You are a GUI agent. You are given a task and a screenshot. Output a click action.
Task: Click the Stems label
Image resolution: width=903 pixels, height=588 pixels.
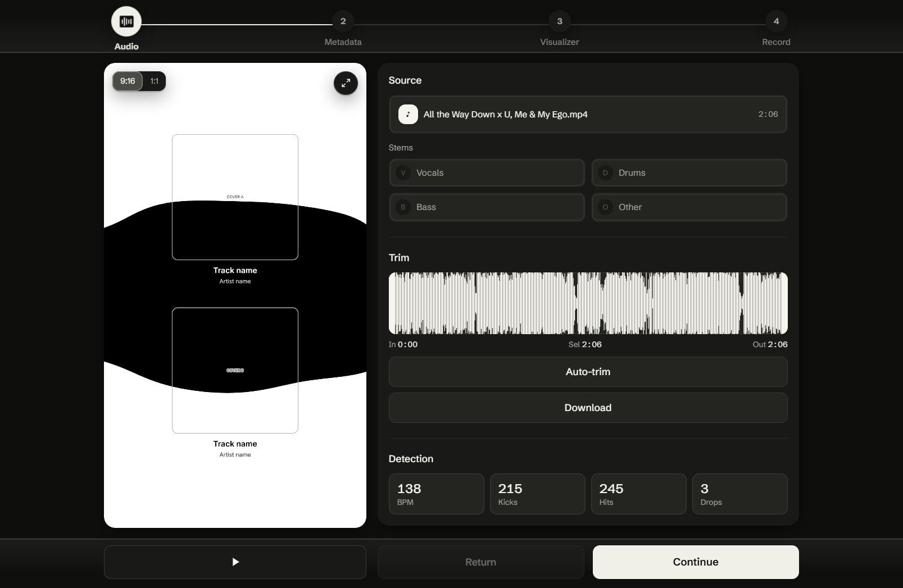[401, 148]
